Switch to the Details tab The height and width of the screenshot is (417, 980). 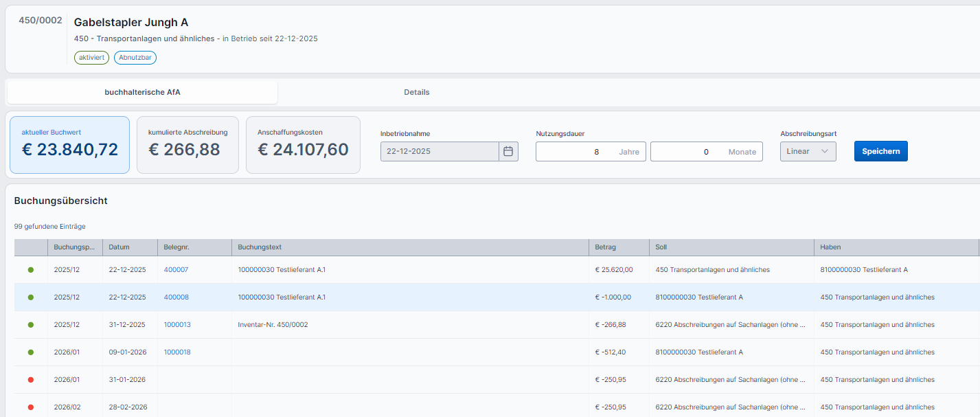[x=416, y=92]
